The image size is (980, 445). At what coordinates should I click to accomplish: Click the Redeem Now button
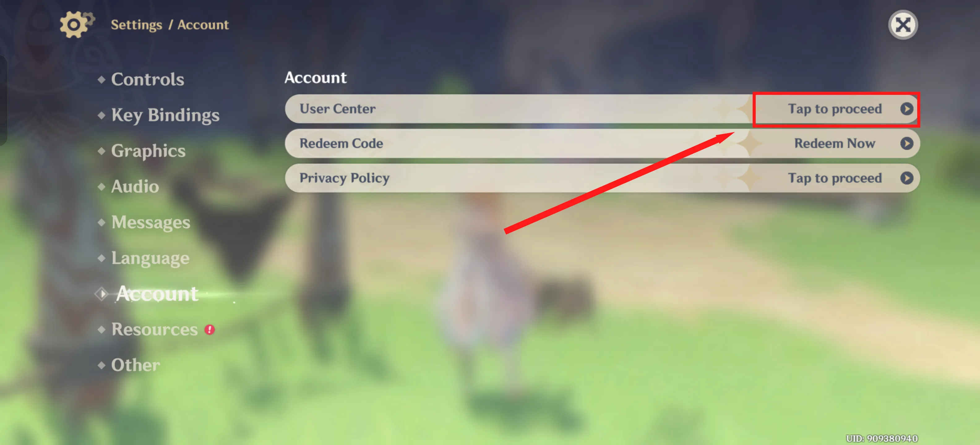835,144
